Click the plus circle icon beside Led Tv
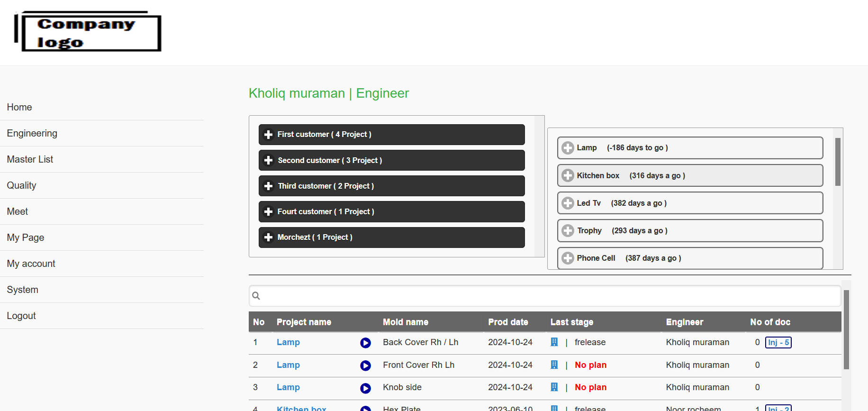This screenshot has height=411, width=868. click(x=568, y=203)
